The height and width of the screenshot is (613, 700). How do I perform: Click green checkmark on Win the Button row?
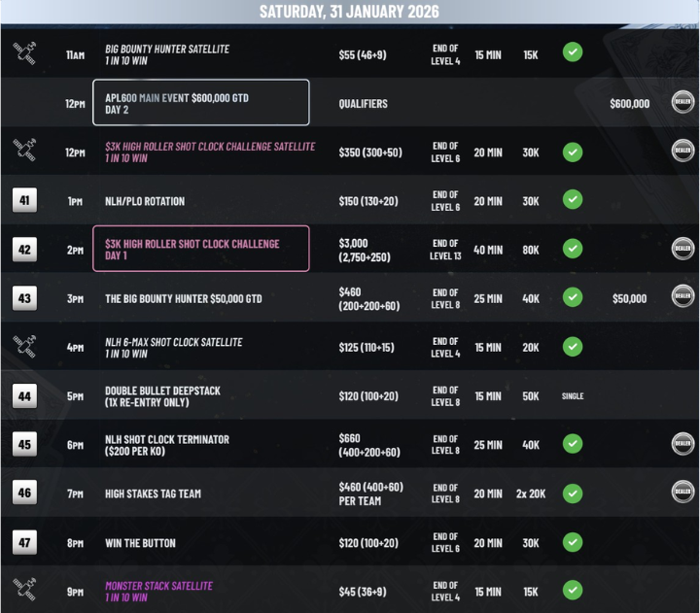(573, 542)
